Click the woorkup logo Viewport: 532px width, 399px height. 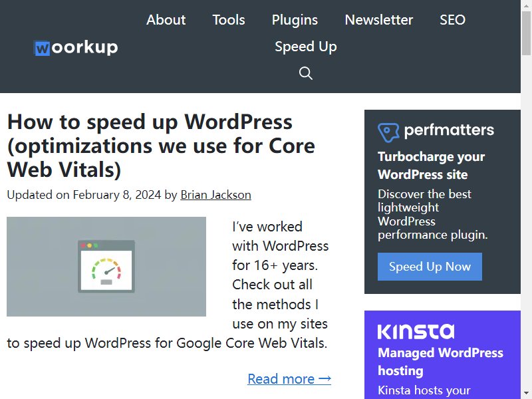[76, 47]
